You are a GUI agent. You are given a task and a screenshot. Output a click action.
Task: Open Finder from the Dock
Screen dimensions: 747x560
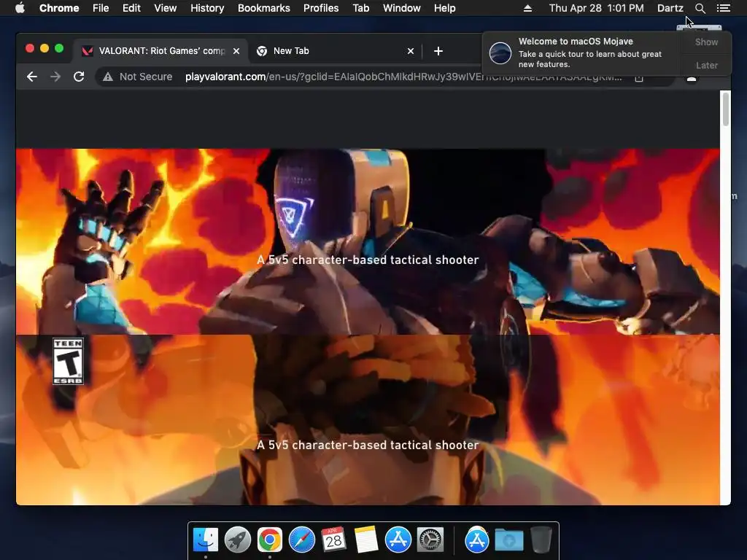click(206, 540)
